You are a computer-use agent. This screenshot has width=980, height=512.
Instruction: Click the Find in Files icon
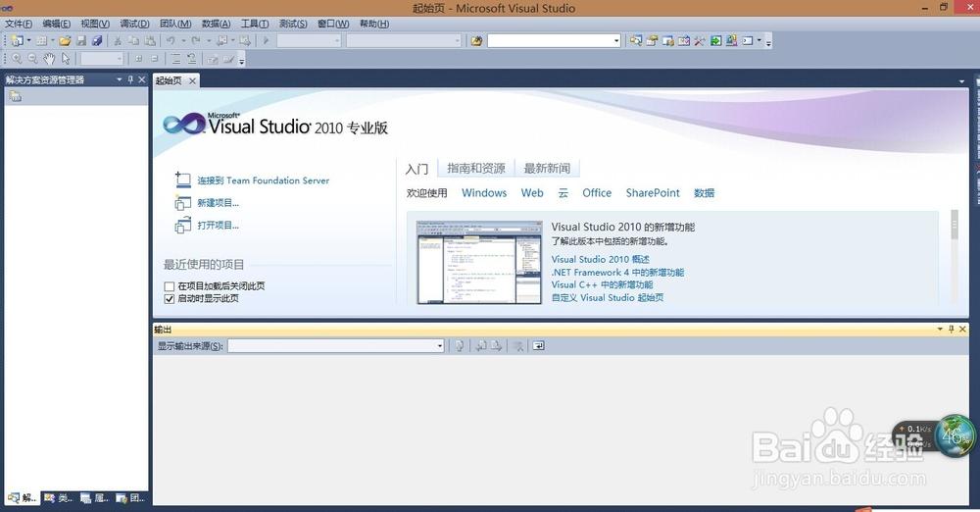click(477, 40)
